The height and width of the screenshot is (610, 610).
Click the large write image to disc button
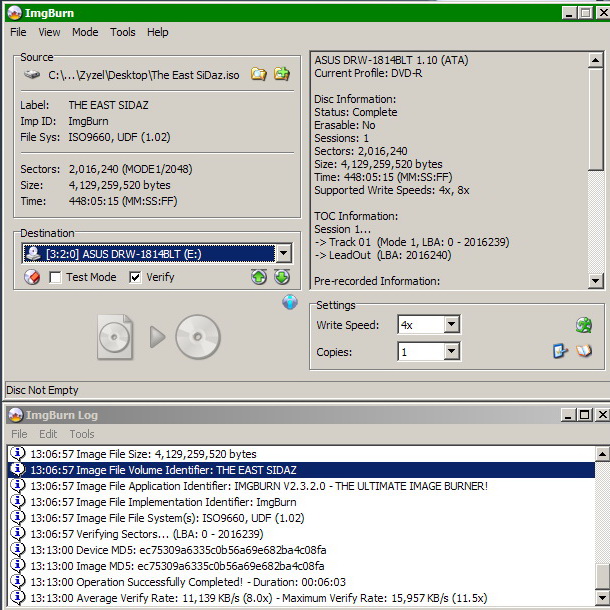click(x=159, y=337)
